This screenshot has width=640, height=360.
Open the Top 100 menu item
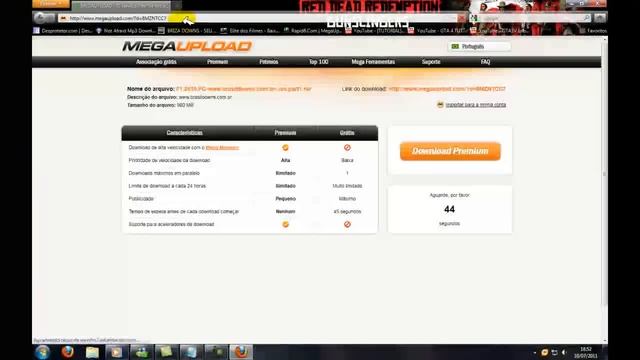click(318, 62)
